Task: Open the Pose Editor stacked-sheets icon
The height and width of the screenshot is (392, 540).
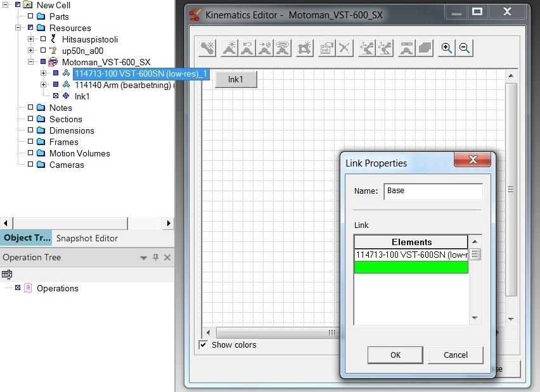Action: coord(424,48)
